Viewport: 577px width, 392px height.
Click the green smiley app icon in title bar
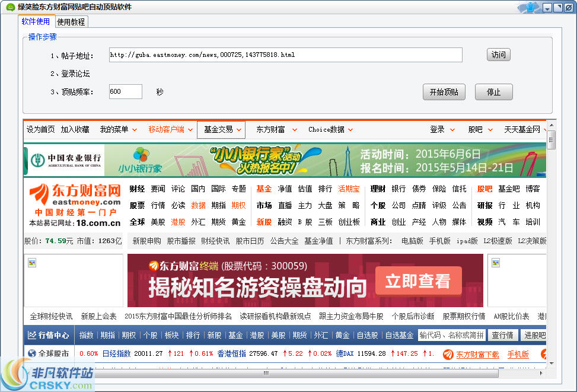(x=10, y=7)
